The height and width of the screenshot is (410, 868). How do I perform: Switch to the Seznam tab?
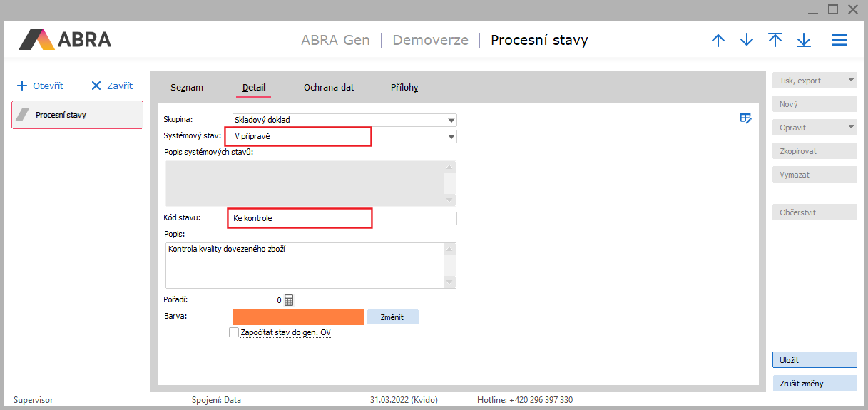(187, 88)
